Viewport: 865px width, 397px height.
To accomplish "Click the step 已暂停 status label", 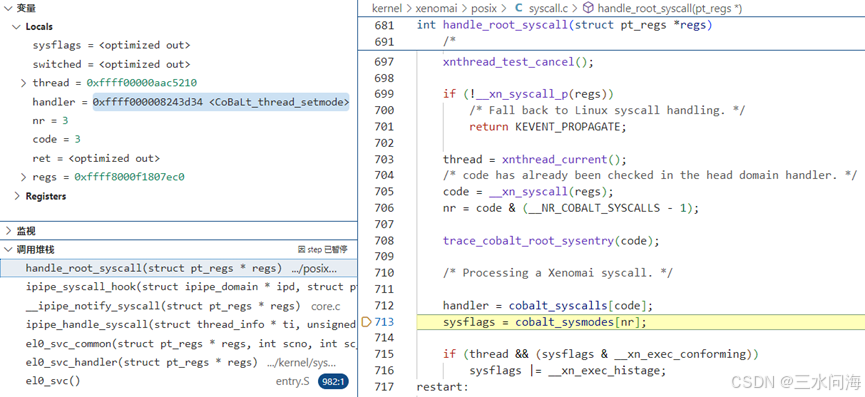I will coord(323,249).
